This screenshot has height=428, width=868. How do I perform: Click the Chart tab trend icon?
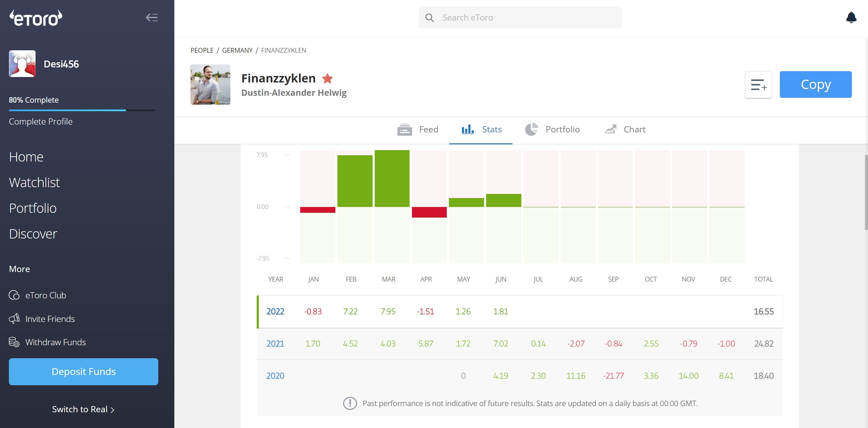coord(610,129)
